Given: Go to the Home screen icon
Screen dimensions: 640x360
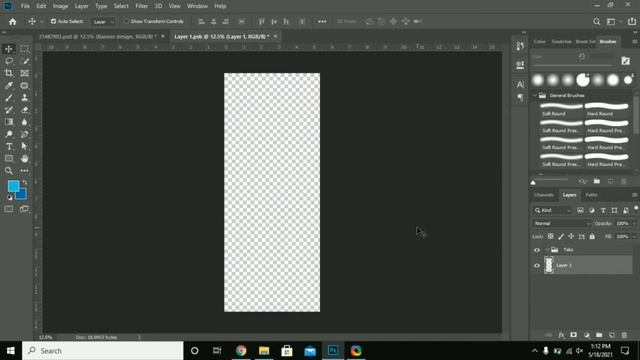Looking at the screenshot, I should pyautogui.click(x=12, y=22).
